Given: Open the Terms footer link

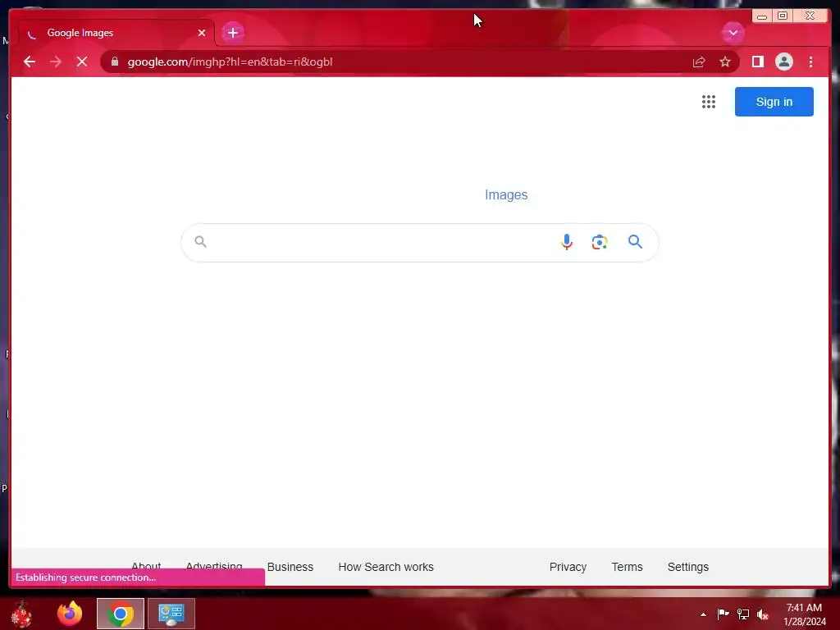Looking at the screenshot, I should click(x=627, y=567).
